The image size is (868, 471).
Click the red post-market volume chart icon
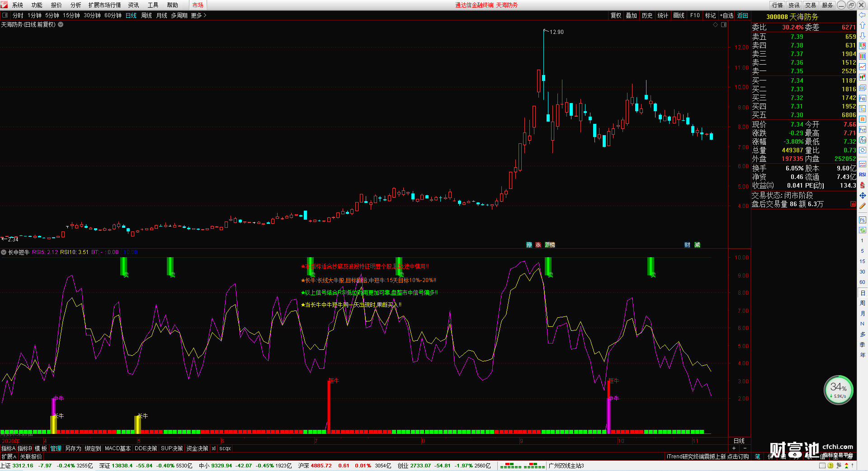(853, 204)
